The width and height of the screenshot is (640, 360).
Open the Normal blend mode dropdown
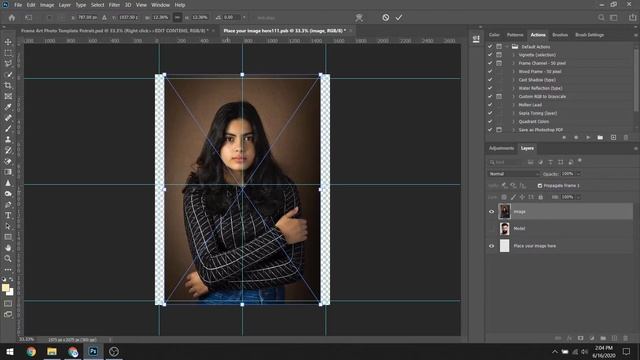(514, 174)
